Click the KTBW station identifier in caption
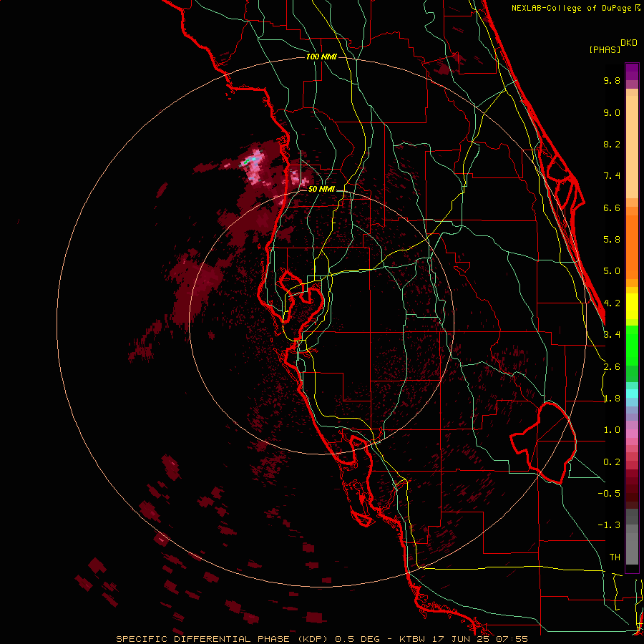The width and height of the screenshot is (644, 644). click(x=411, y=639)
